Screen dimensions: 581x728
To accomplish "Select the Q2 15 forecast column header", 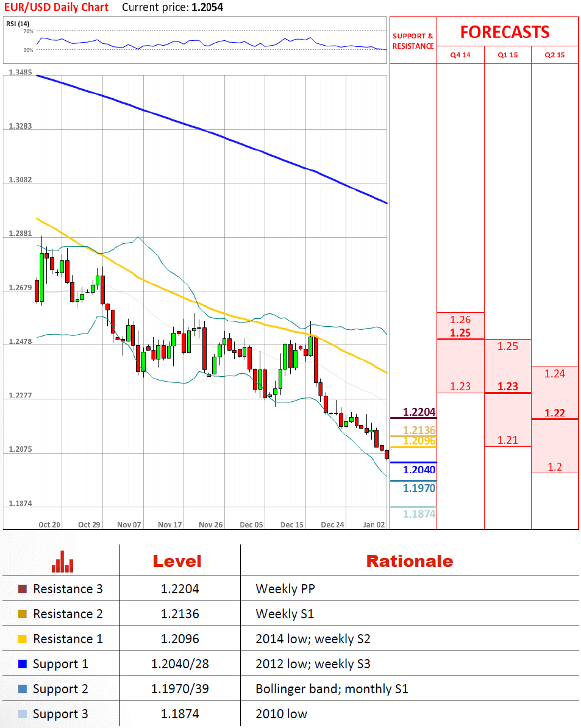I will 555,55.
